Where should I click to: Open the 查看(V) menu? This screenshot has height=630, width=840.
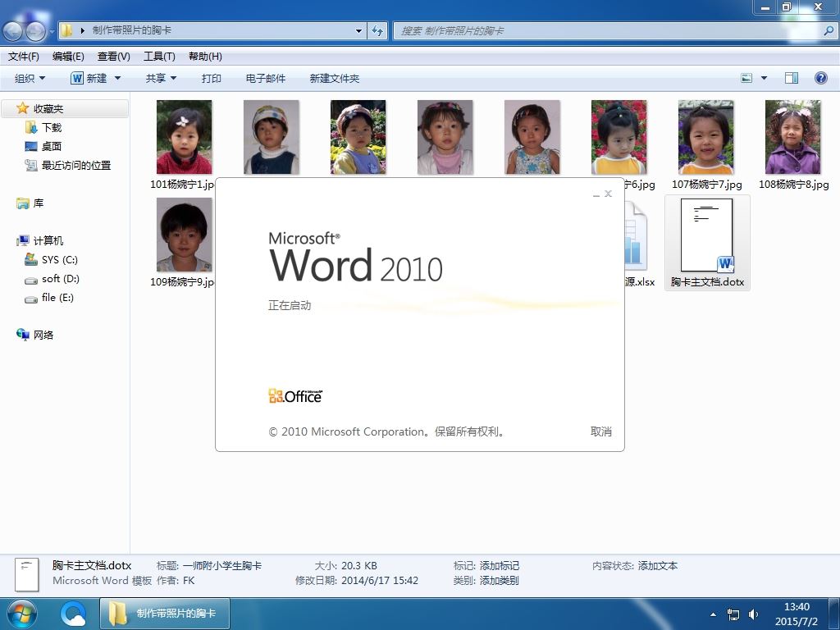coord(113,57)
